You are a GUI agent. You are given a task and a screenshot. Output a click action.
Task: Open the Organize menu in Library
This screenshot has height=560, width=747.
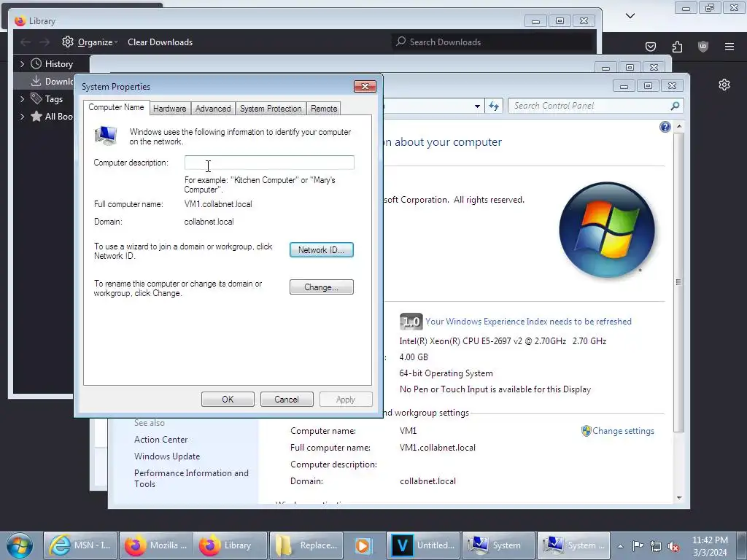pyautogui.click(x=90, y=42)
